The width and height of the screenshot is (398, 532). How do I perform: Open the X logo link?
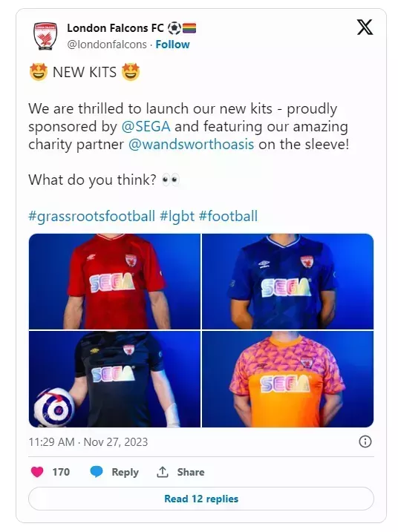point(365,27)
